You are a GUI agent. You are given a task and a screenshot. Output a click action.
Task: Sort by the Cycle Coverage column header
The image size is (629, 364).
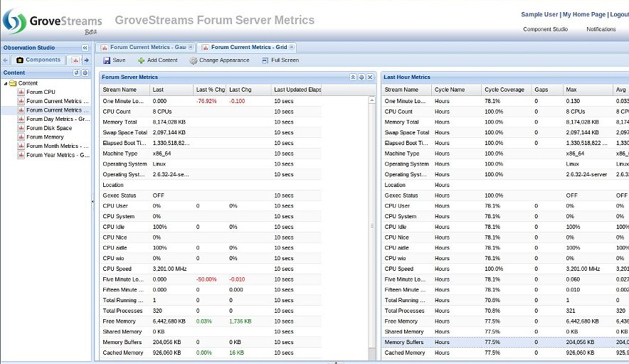(x=504, y=90)
